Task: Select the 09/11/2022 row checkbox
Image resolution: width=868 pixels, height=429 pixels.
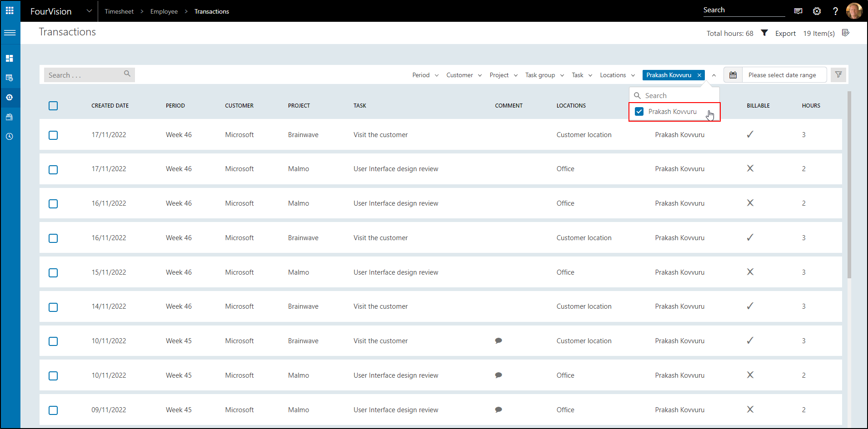Action: pyautogui.click(x=53, y=410)
